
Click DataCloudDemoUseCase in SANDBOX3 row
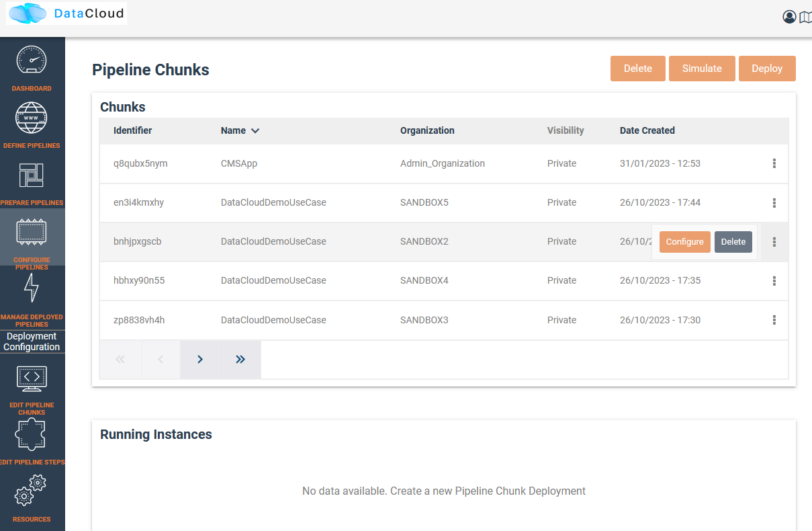(x=273, y=320)
